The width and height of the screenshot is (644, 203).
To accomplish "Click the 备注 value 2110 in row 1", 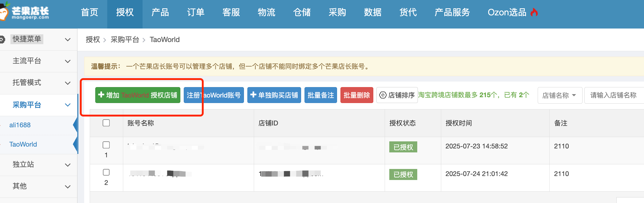I will 561,146.
